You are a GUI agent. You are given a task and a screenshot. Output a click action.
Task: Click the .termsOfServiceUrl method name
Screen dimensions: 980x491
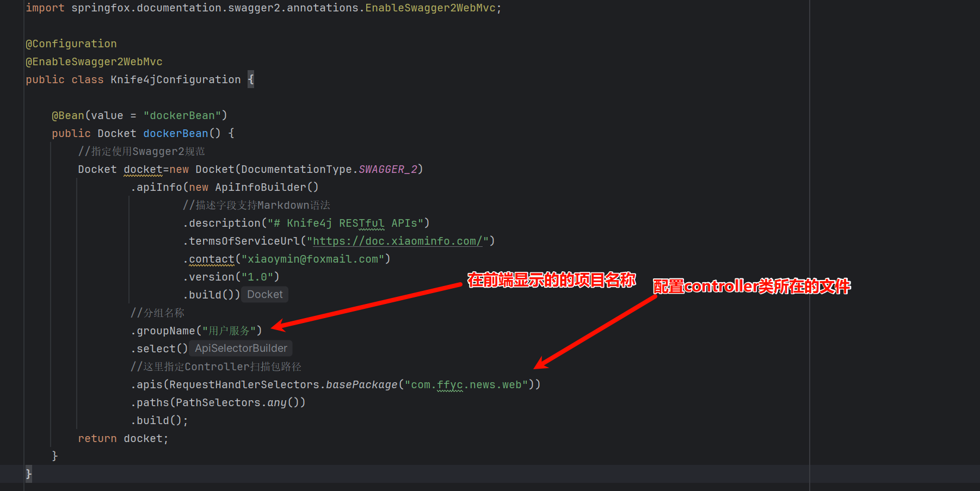242,241
